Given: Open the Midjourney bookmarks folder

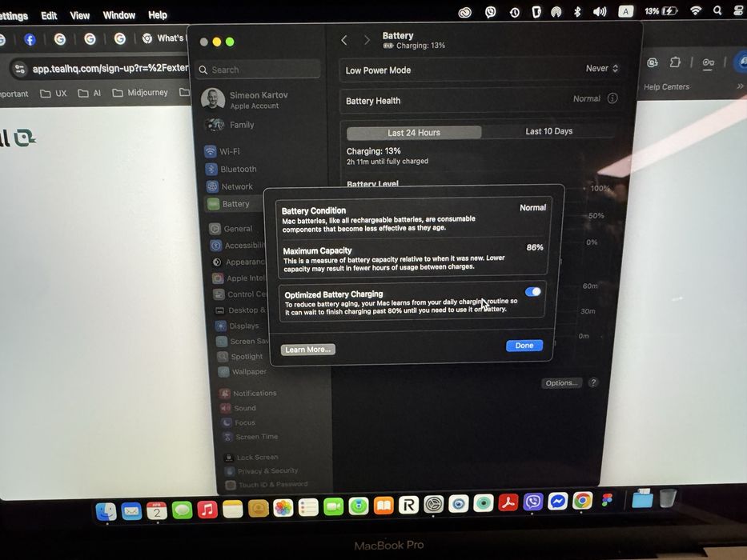Looking at the screenshot, I should pyautogui.click(x=140, y=92).
